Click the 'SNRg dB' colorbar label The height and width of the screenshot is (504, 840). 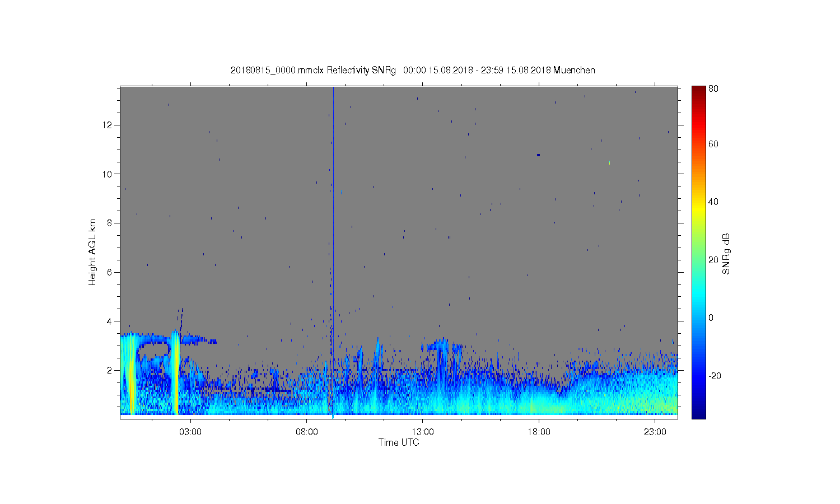(726, 254)
